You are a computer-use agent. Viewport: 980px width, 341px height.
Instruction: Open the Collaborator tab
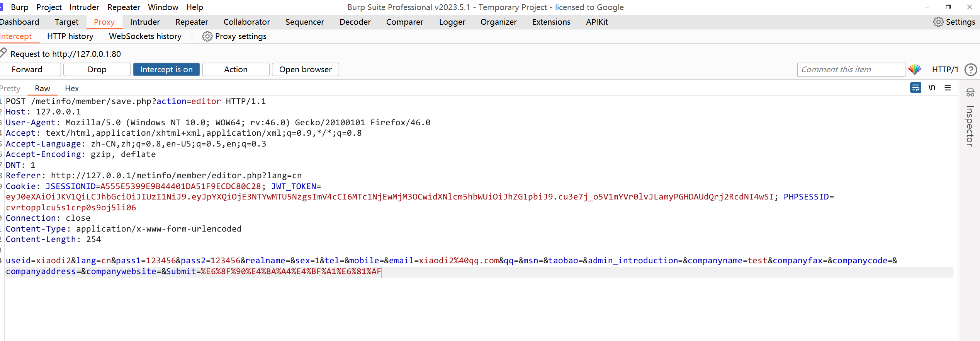coord(247,22)
